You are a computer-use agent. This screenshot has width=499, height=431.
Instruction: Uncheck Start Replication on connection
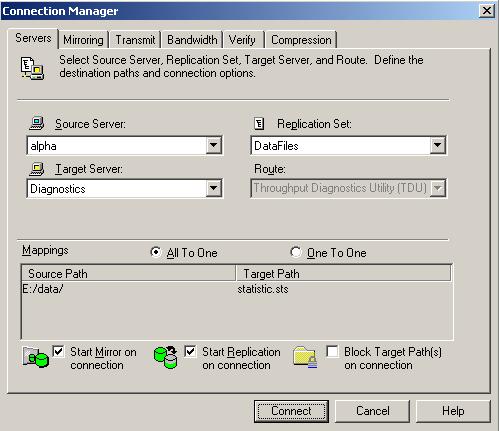[x=190, y=351]
